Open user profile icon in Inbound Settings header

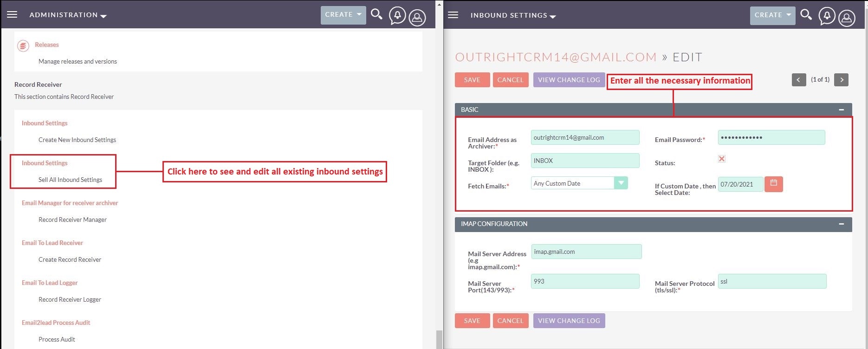click(x=847, y=18)
